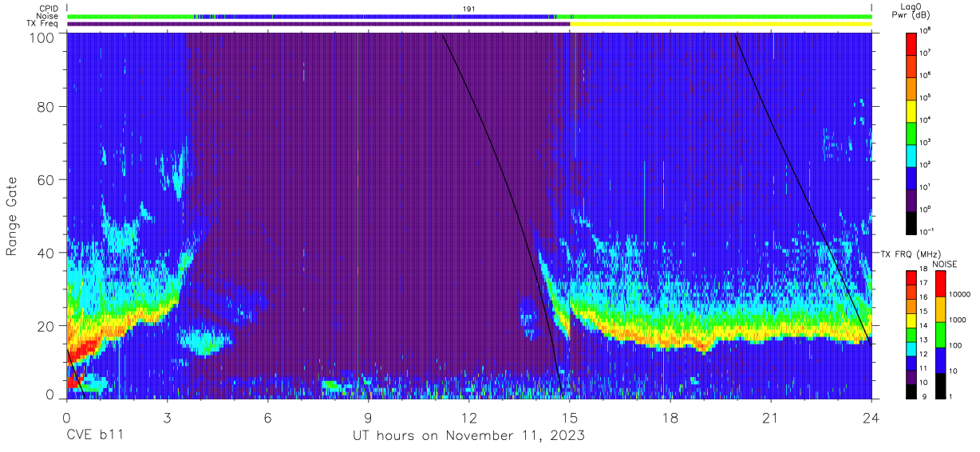Click the 60 tick on Range Gate axis
This screenshot has height=452, width=980.
point(44,180)
